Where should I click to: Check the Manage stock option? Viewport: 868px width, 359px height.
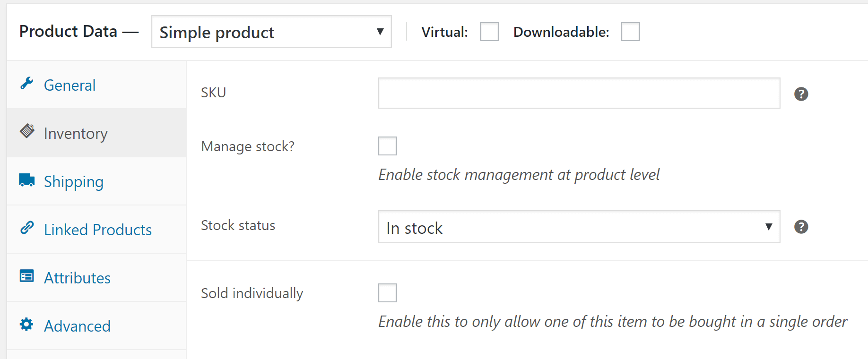pos(388,146)
